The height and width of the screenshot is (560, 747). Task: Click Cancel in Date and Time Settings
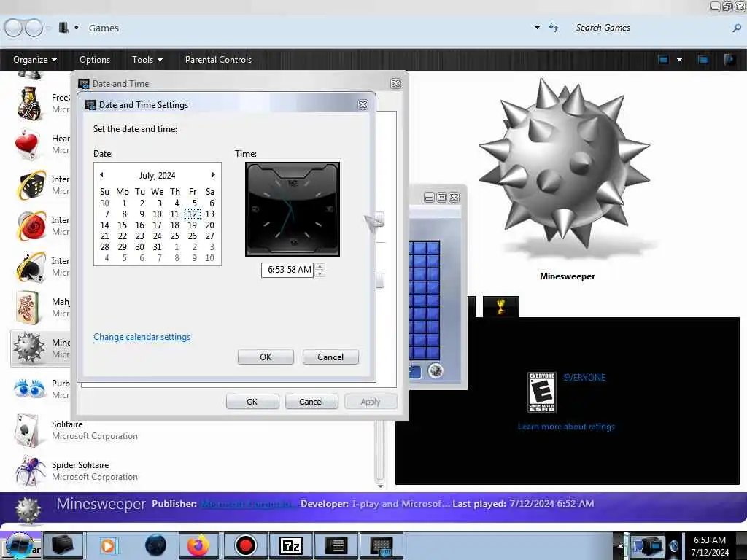tap(330, 357)
